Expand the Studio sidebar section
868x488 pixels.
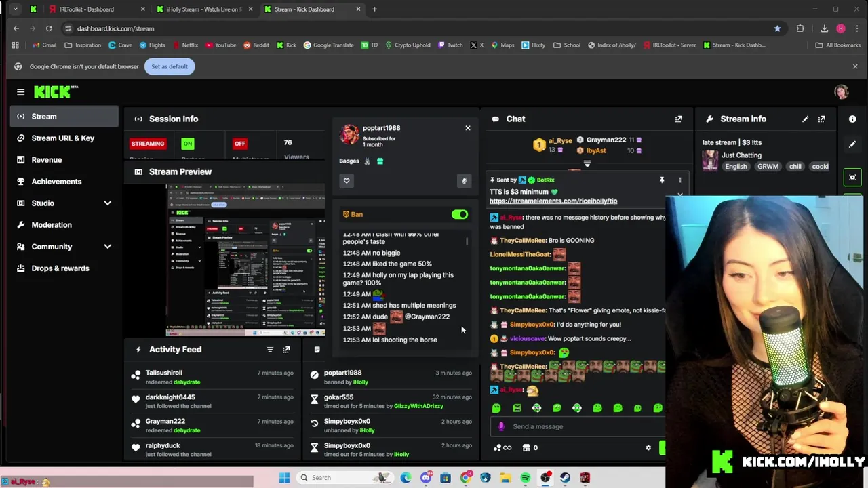[x=107, y=203]
